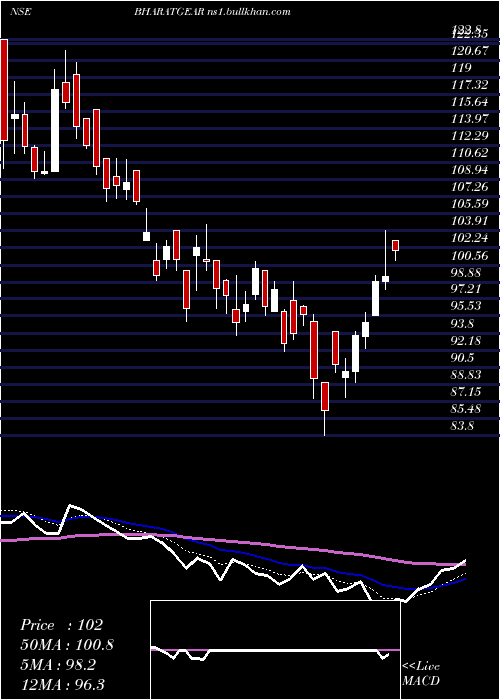Image resolution: width=500 pixels, height=700 pixels.
Task: Click the 117.32 price axis label
Action: coord(469,85)
